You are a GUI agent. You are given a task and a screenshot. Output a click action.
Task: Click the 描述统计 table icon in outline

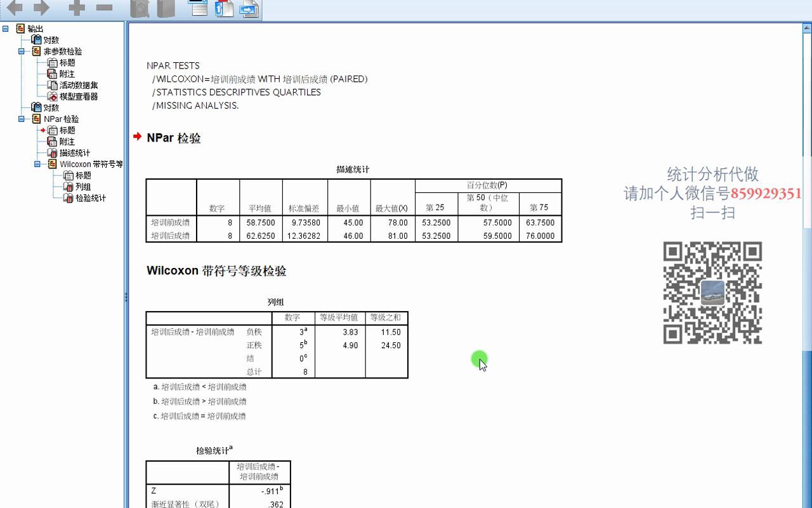[x=52, y=153]
